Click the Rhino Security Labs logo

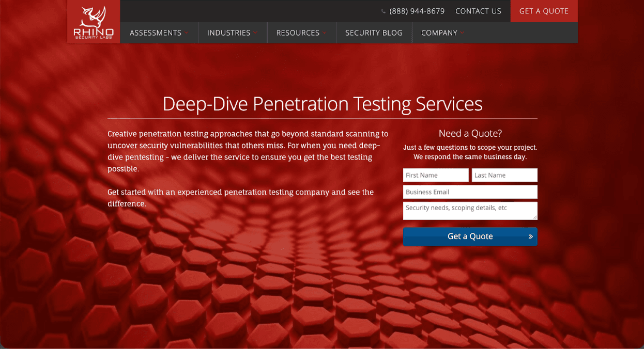tap(94, 22)
